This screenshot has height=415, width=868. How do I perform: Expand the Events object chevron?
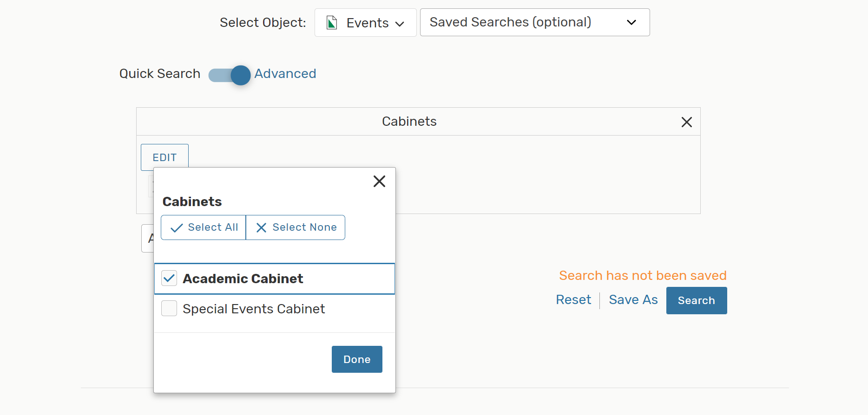[x=400, y=24]
